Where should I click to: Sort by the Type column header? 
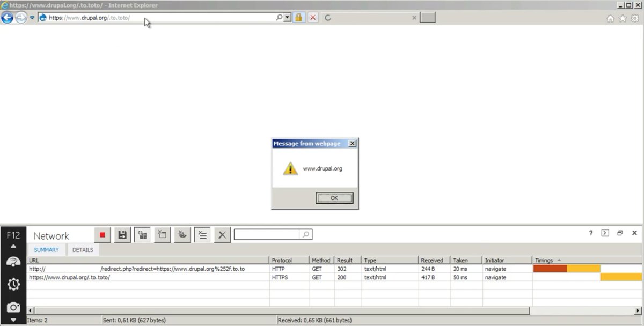tap(390, 260)
